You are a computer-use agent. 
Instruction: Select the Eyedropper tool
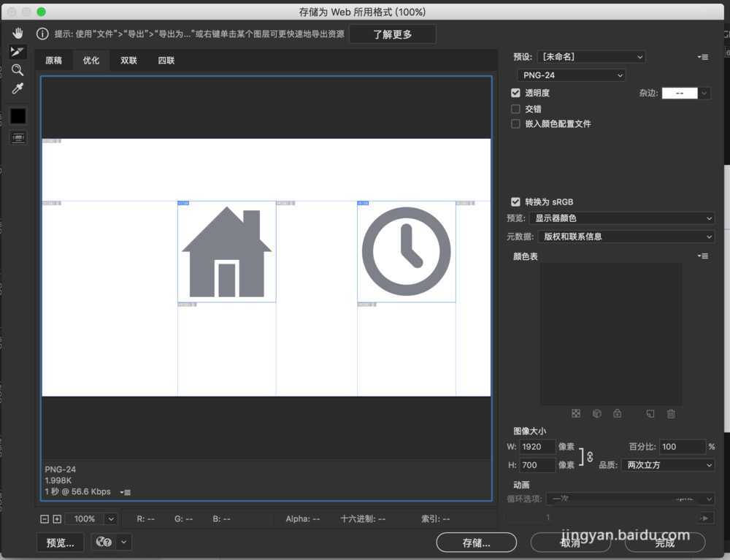pyautogui.click(x=18, y=88)
